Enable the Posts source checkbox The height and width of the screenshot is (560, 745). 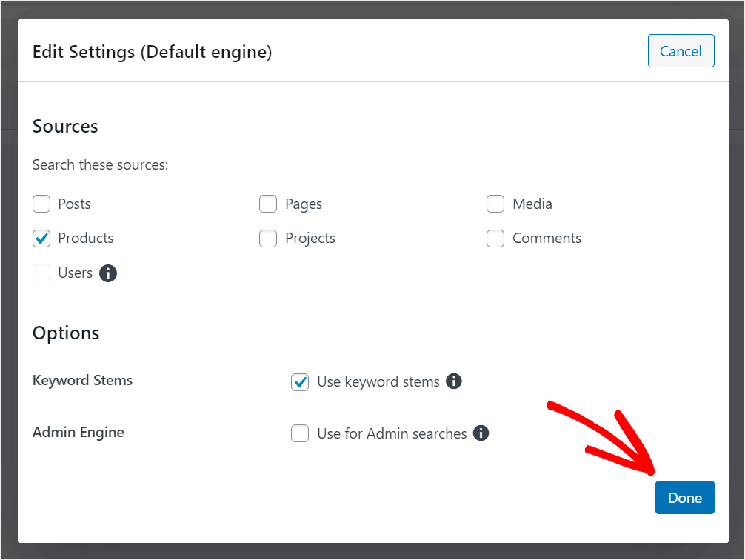(41, 204)
